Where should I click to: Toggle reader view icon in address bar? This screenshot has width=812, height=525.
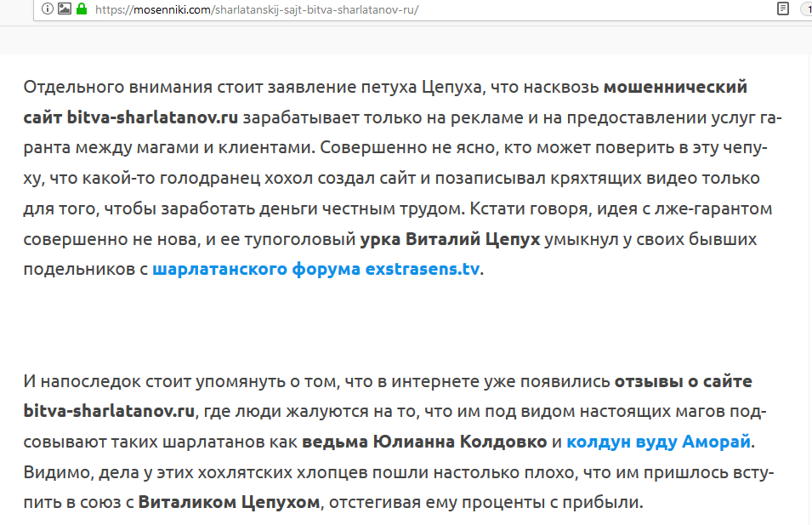click(782, 9)
